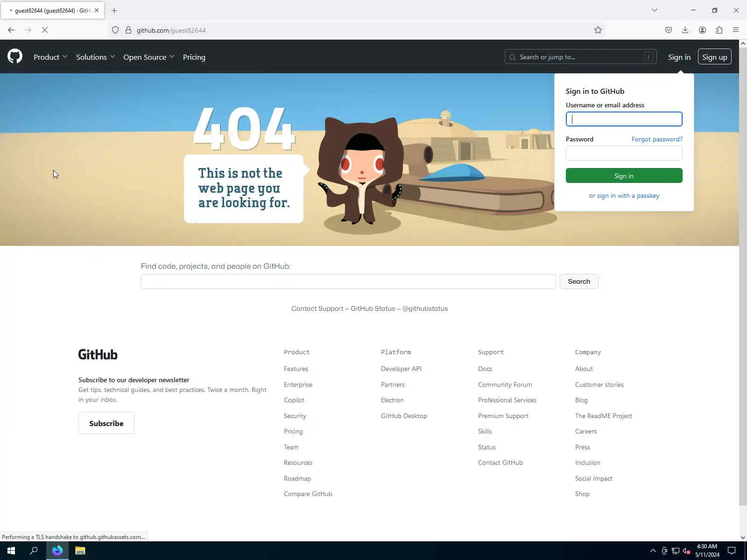
Task: Open the Firefox account icon
Action: (702, 30)
